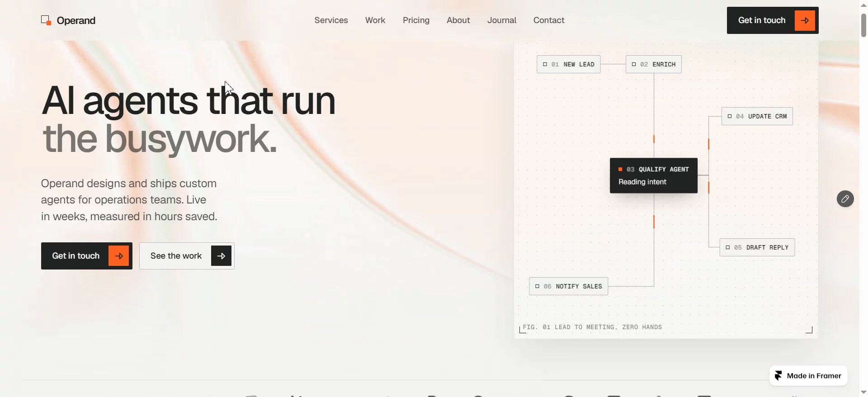This screenshot has height=397, width=868.
Task: Click the scrollbar up arrow
Action: click(x=863, y=5)
